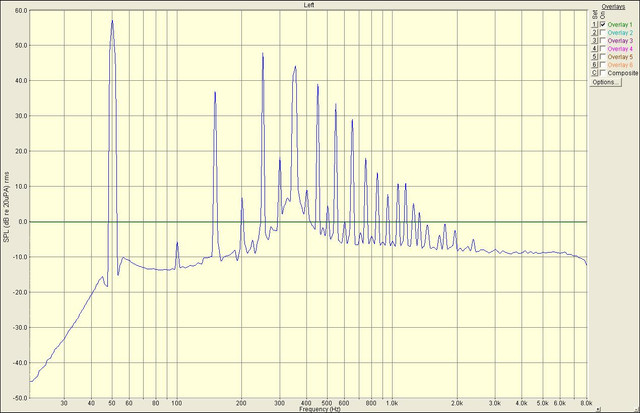The width and height of the screenshot is (640, 413).
Task: Click the Overlays heading
Action: coord(613,7)
